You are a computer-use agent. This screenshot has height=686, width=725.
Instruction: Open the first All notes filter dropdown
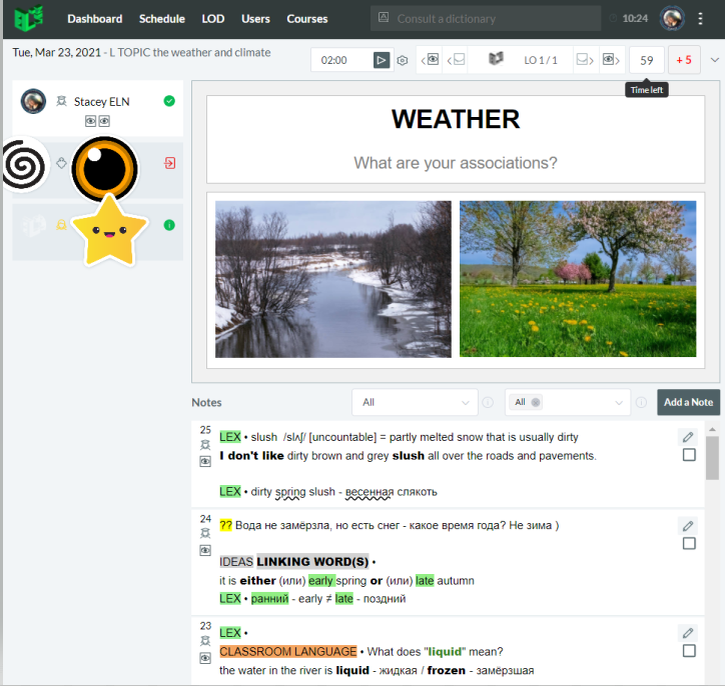click(414, 403)
